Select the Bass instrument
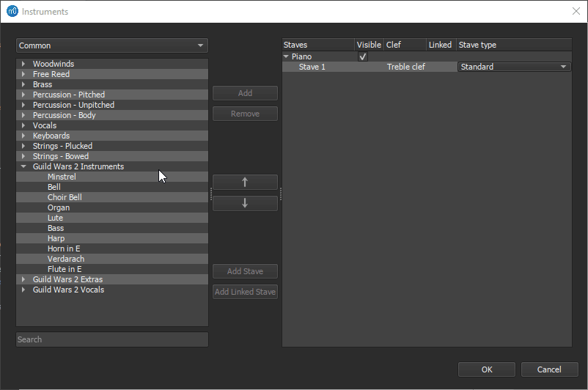Screen dimensions: 588x390 click(x=111, y=228)
